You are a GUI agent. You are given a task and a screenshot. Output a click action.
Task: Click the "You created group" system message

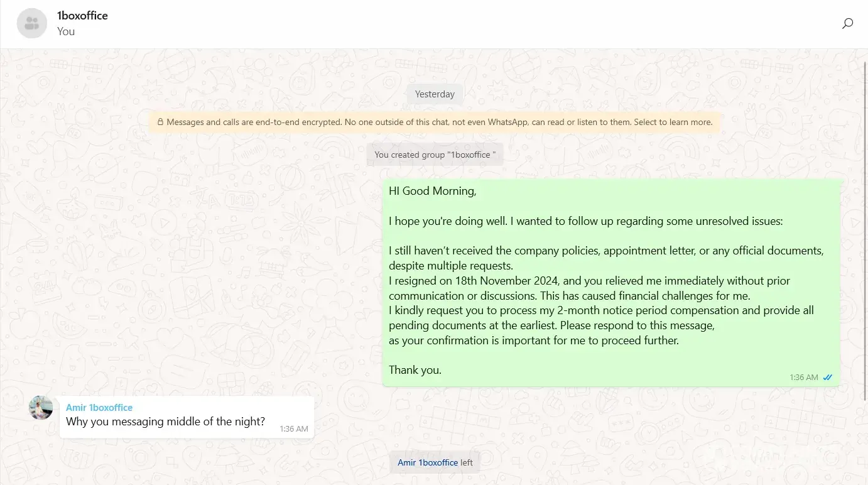click(435, 155)
